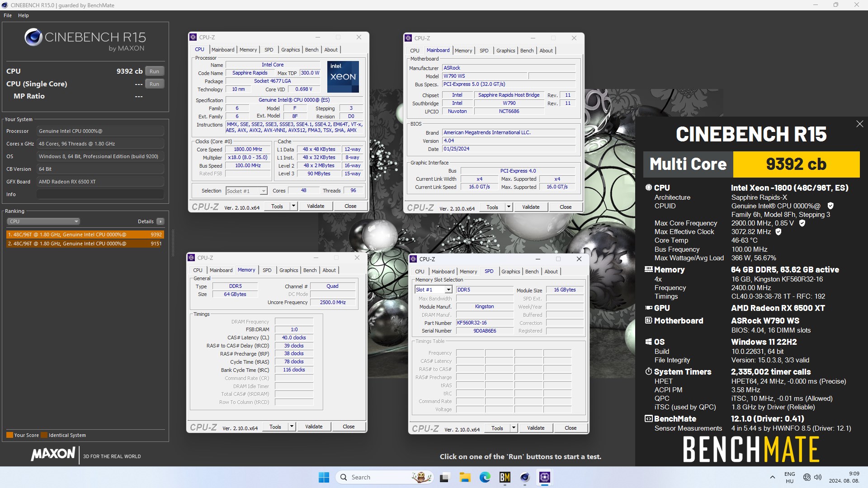Open Bench tab in top-left CPU-Z window
The image size is (868, 488).
click(312, 50)
